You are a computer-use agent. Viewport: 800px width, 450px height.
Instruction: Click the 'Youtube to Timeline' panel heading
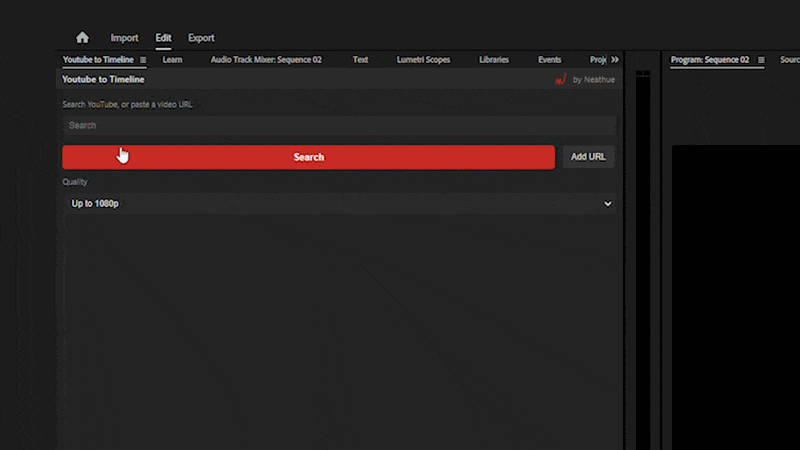coord(103,80)
